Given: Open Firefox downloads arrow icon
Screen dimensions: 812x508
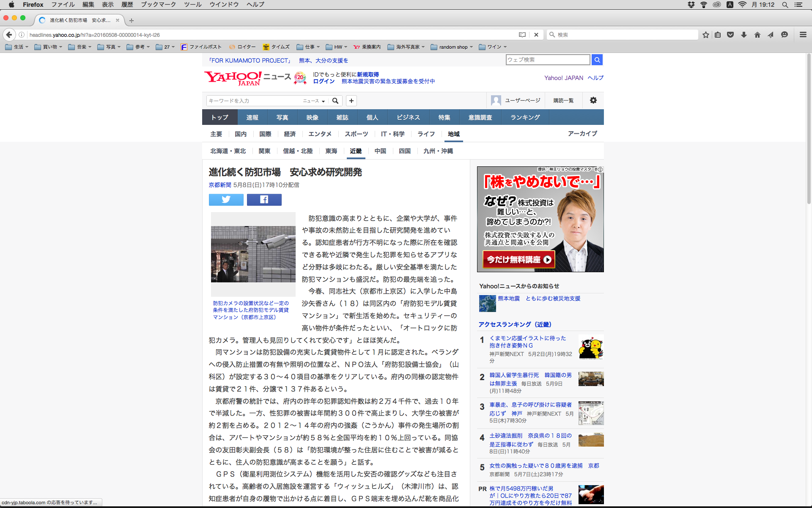Looking at the screenshot, I should point(744,35).
